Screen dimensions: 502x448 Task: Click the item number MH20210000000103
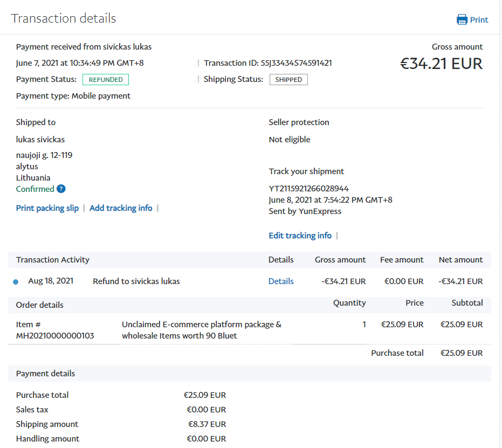(x=55, y=336)
